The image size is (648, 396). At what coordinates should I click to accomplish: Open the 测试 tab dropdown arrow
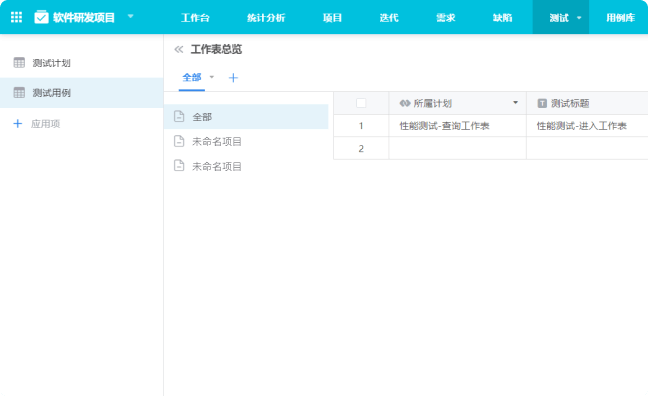579,18
